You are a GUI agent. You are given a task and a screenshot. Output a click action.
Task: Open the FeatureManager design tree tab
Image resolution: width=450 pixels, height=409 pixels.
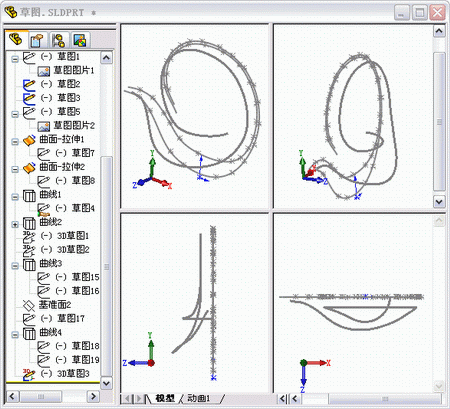(16, 40)
